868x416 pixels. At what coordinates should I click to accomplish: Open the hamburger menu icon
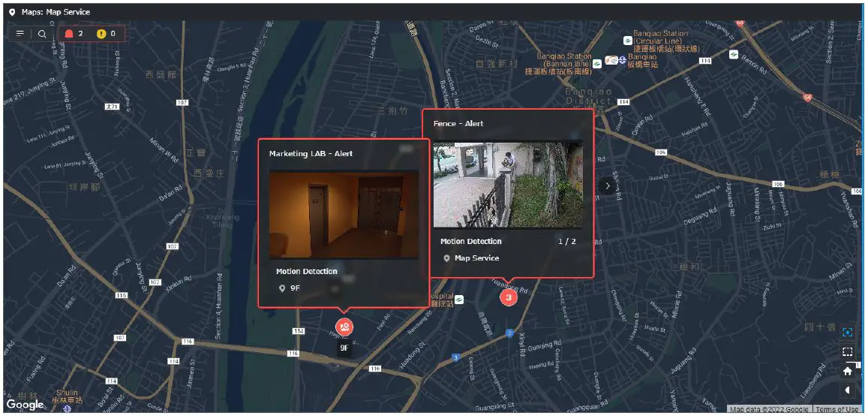pos(20,34)
